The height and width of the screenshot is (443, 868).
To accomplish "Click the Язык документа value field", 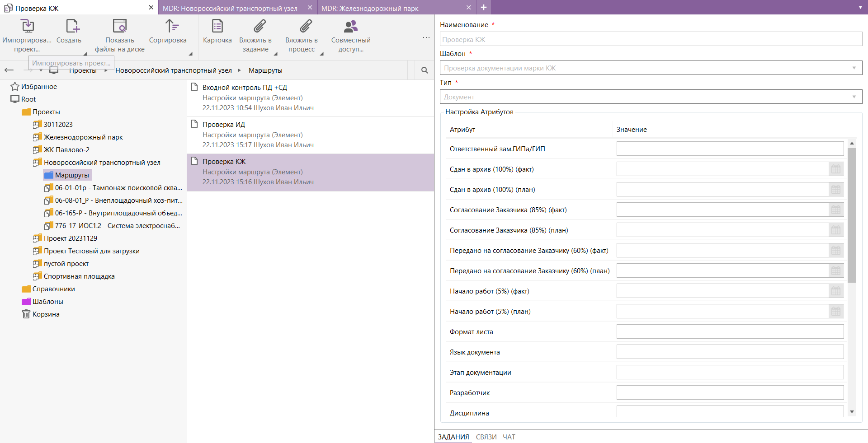I will (x=730, y=352).
